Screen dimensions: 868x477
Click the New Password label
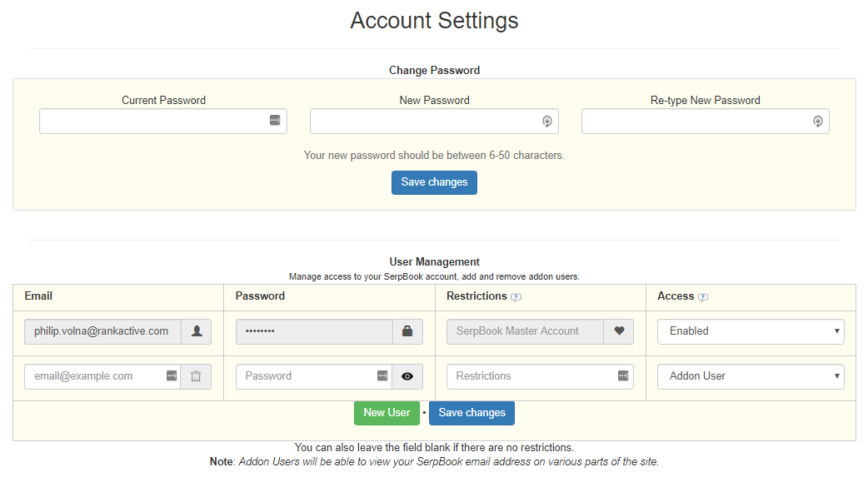(434, 100)
